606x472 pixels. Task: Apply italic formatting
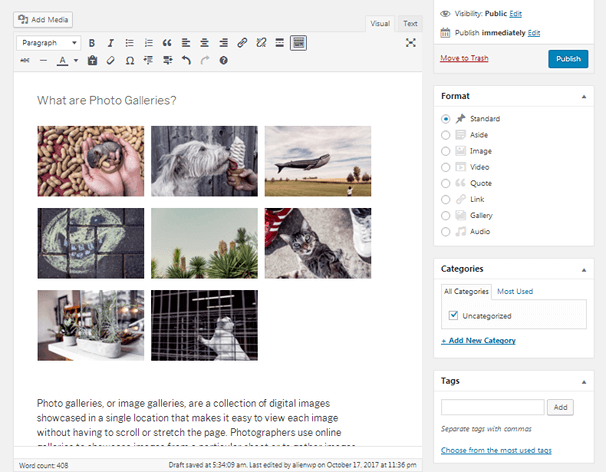(111, 43)
